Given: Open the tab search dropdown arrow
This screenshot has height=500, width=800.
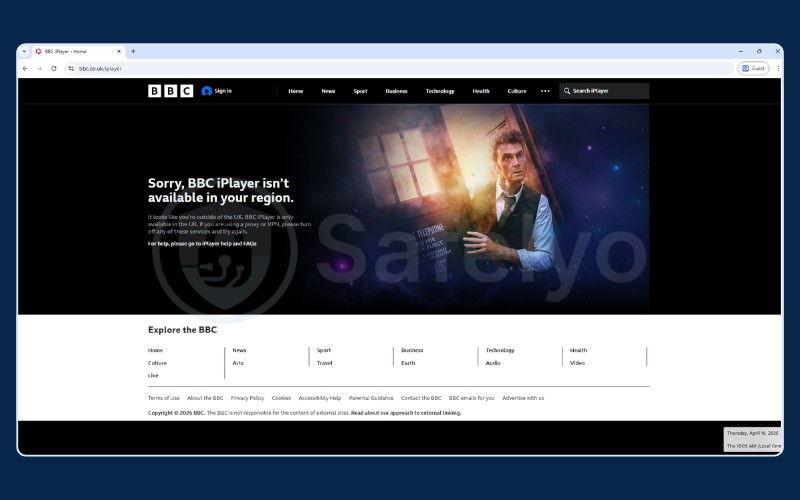Looking at the screenshot, I should point(24,51).
